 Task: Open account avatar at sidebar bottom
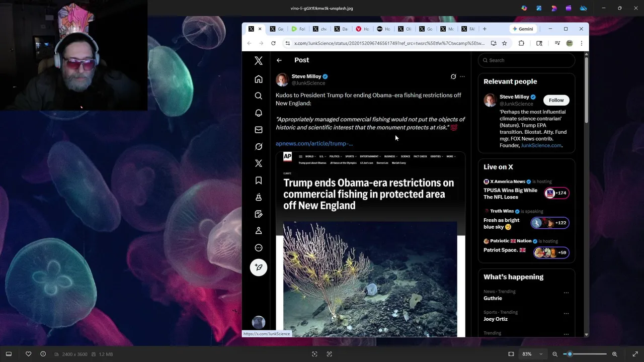point(259,322)
